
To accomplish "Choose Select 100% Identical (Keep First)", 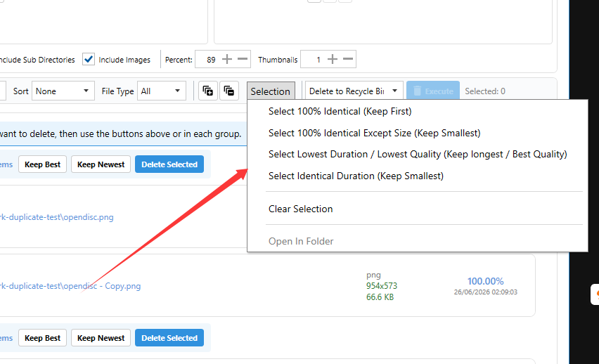I will pyautogui.click(x=340, y=111).
